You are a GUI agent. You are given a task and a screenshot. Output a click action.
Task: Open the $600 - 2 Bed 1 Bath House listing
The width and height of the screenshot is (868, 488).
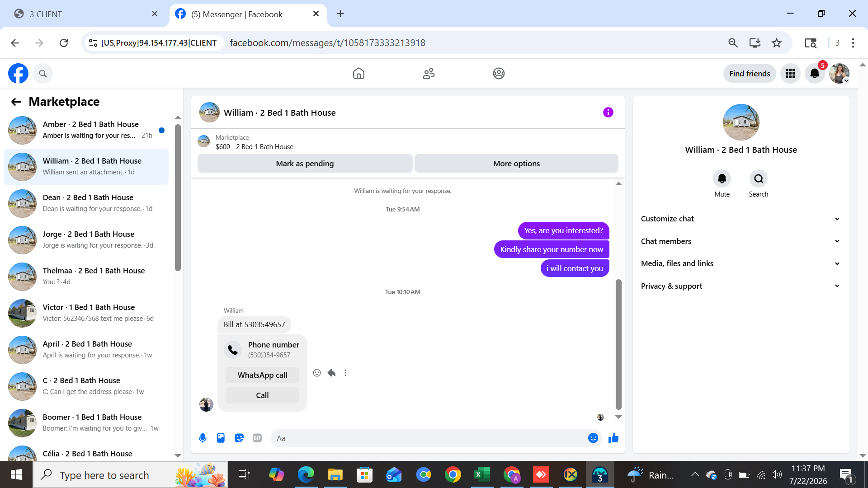[254, 147]
